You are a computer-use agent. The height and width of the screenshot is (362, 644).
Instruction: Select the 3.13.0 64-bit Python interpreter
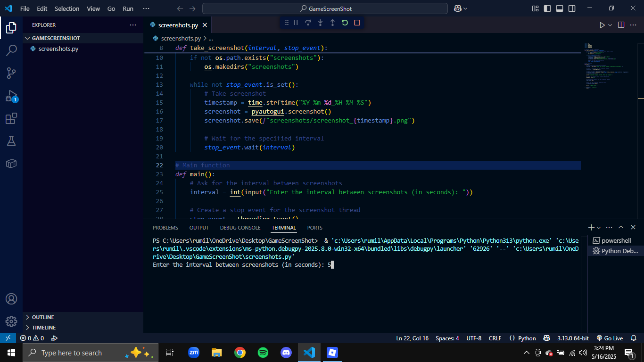[x=573, y=338]
